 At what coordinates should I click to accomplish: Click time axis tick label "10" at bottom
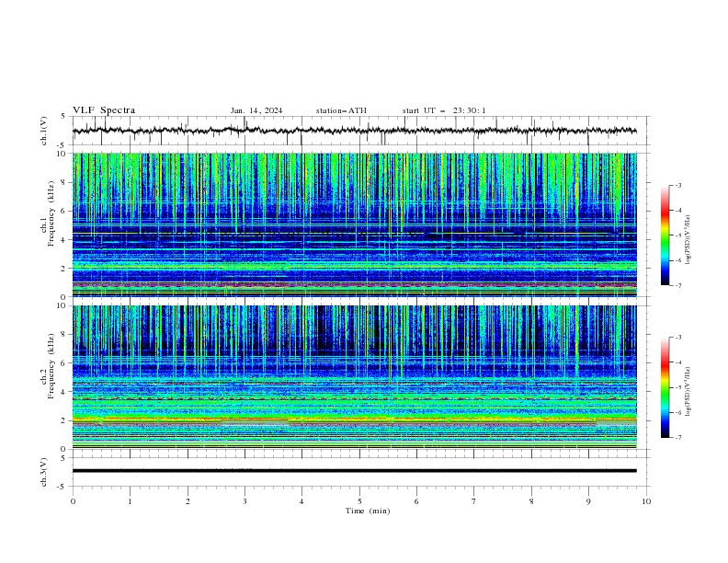coord(646,501)
